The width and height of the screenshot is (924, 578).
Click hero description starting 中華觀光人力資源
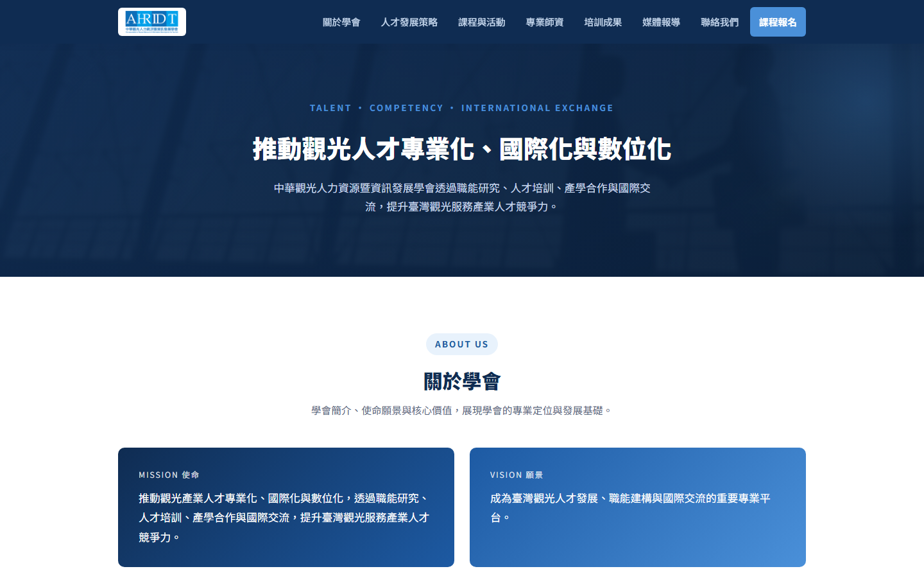pyautogui.click(x=462, y=197)
